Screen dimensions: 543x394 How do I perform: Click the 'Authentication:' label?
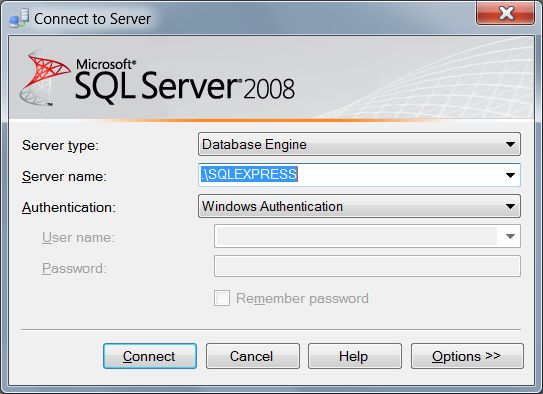69,207
